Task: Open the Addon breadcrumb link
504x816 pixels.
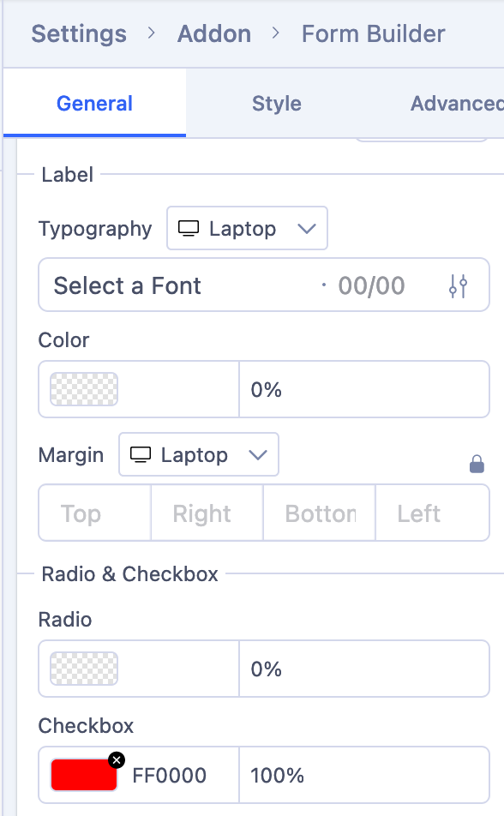Action: (213, 33)
